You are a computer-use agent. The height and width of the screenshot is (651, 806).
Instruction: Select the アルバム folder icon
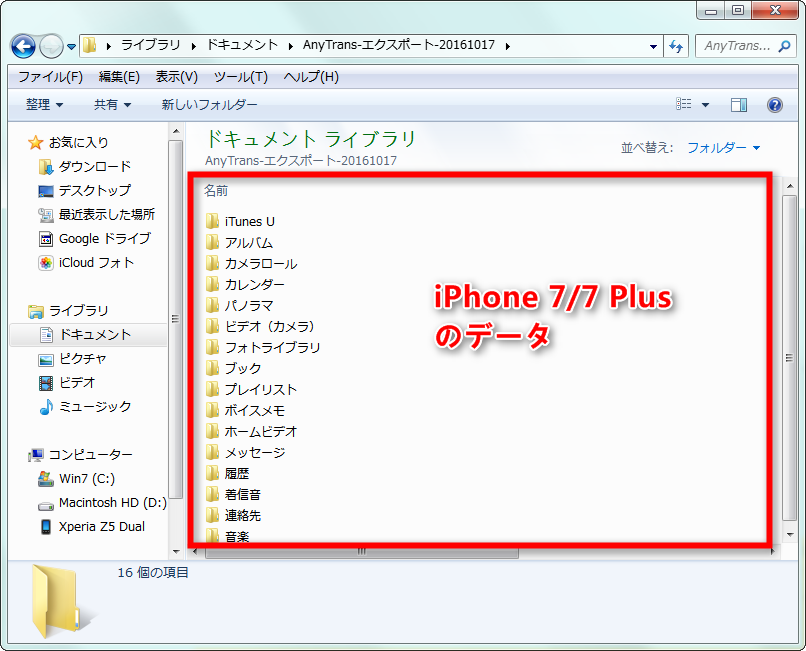[x=212, y=243]
